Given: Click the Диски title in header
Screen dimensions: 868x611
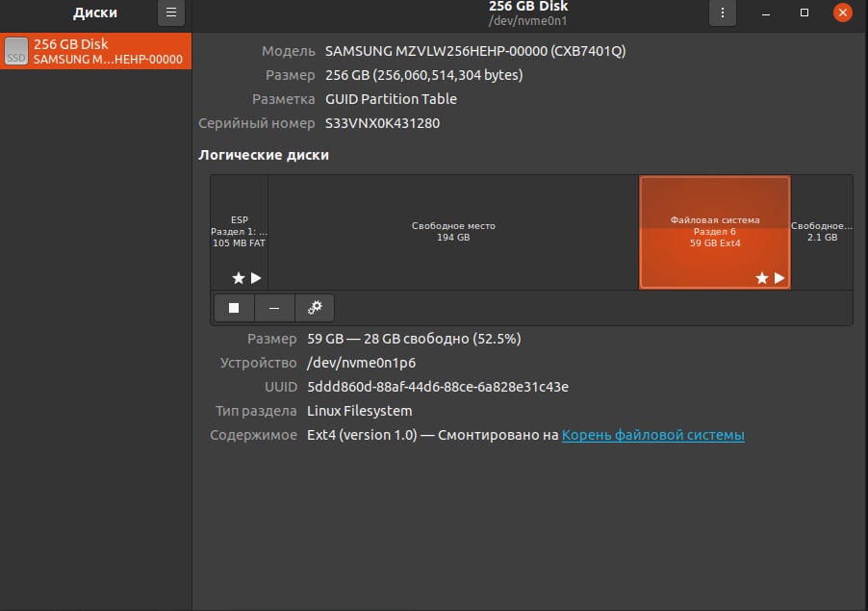Looking at the screenshot, I should pyautogui.click(x=95, y=13).
